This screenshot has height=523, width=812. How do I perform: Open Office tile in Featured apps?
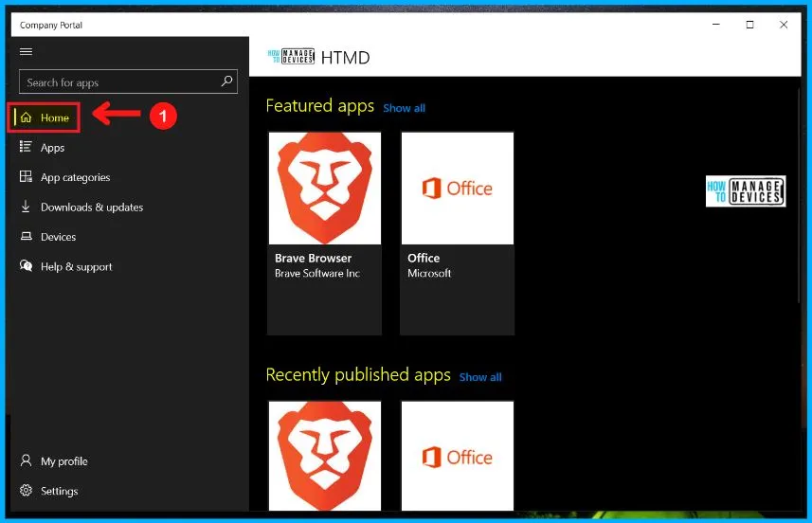[x=458, y=233]
